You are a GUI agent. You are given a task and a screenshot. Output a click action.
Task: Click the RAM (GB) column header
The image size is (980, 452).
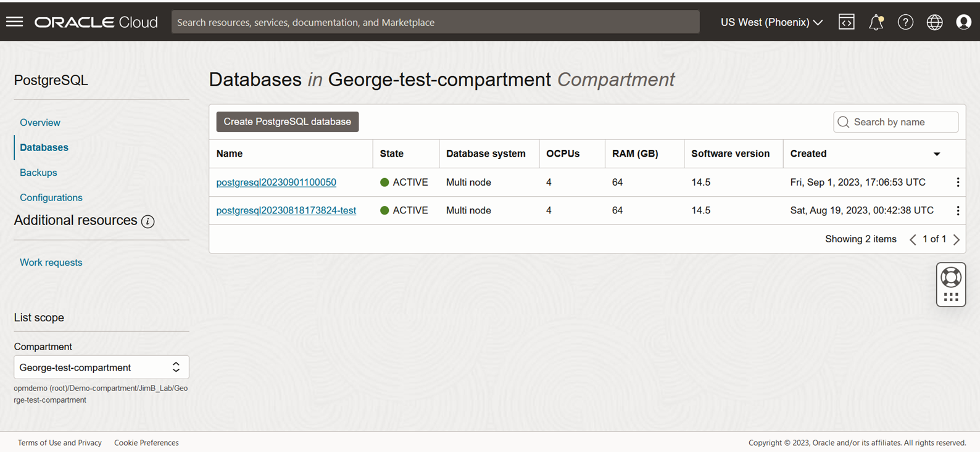pos(635,154)
